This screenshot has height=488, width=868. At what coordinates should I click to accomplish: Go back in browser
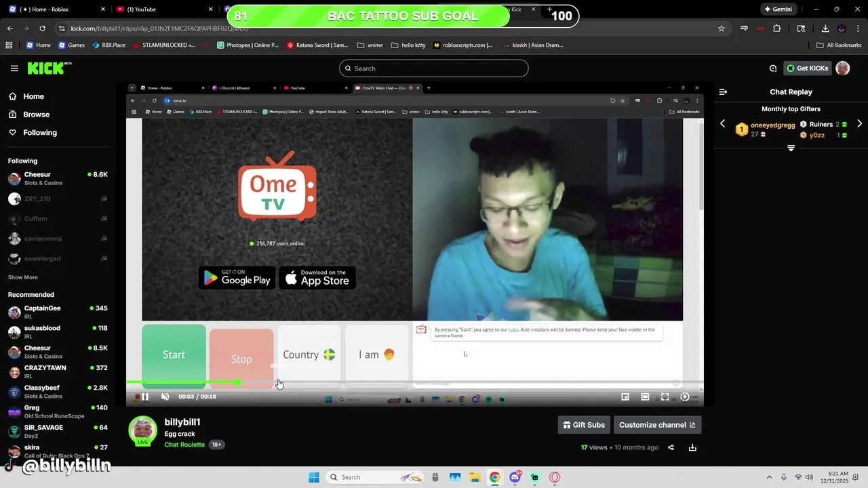point(9,28)
